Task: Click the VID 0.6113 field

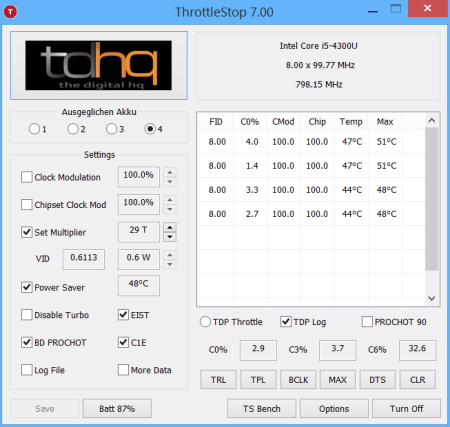Action: click(84, 259)
